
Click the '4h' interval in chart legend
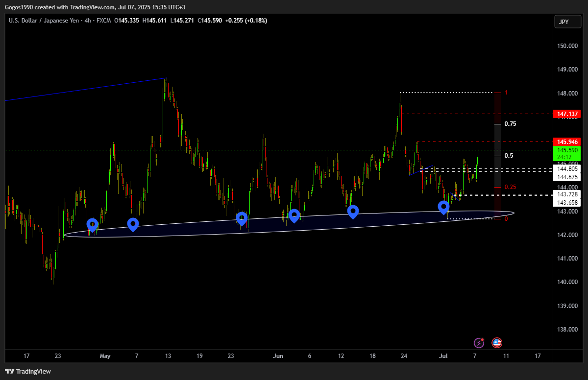coord(88,21)
